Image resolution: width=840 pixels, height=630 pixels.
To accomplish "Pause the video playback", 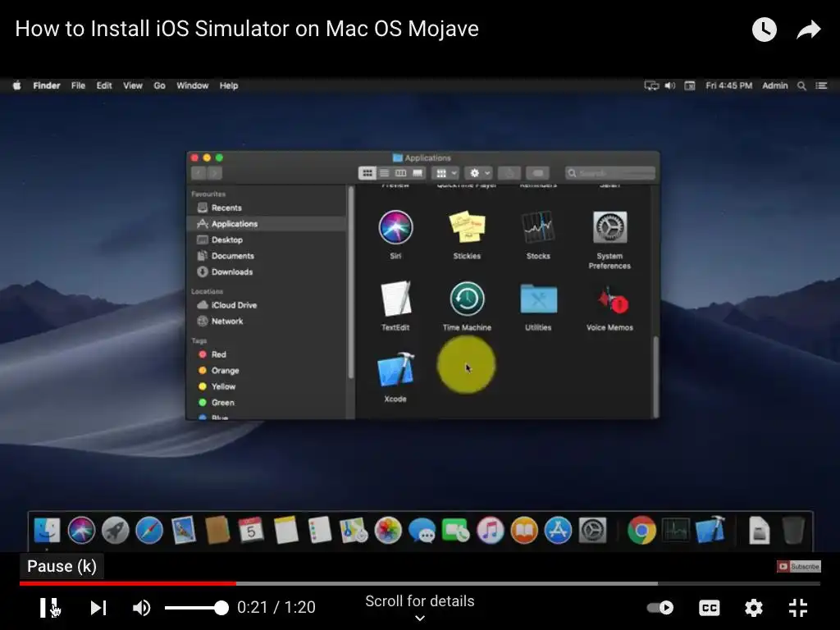I will pos(49,608).
